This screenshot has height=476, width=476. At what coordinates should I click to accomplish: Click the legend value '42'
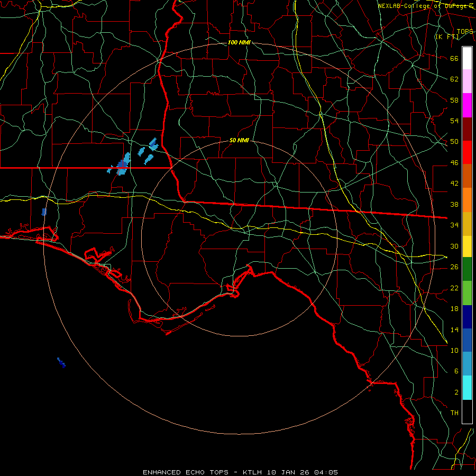[x=454, y=184]
